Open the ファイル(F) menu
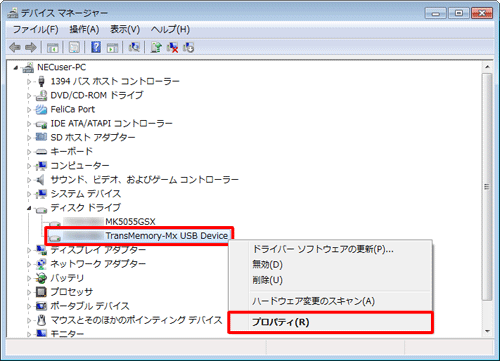 point(35,30)
